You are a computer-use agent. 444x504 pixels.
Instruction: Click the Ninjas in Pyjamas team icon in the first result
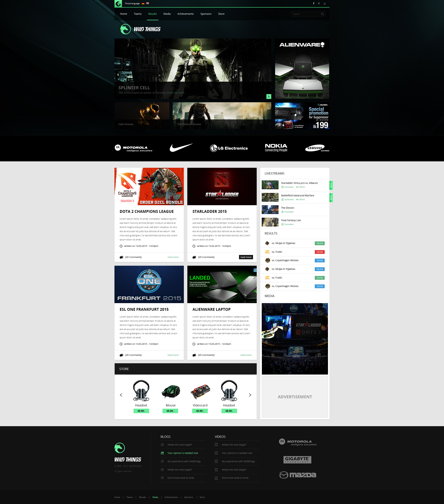(267, 243)
